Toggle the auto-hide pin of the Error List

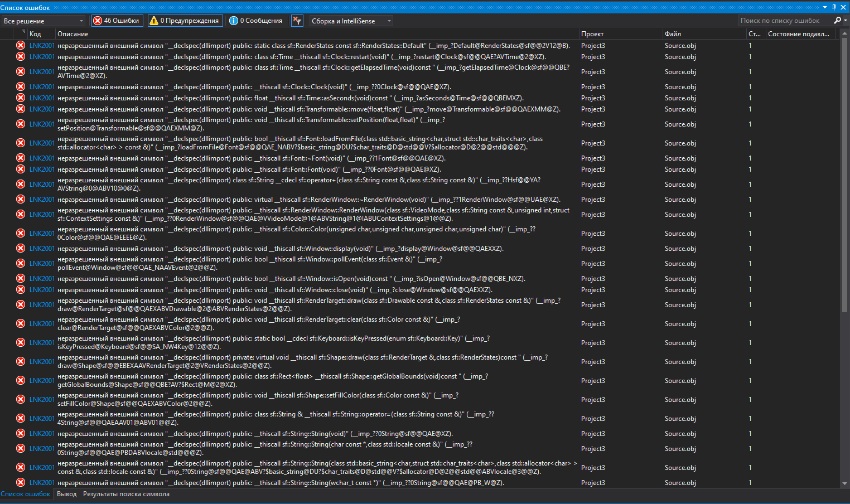834,7
